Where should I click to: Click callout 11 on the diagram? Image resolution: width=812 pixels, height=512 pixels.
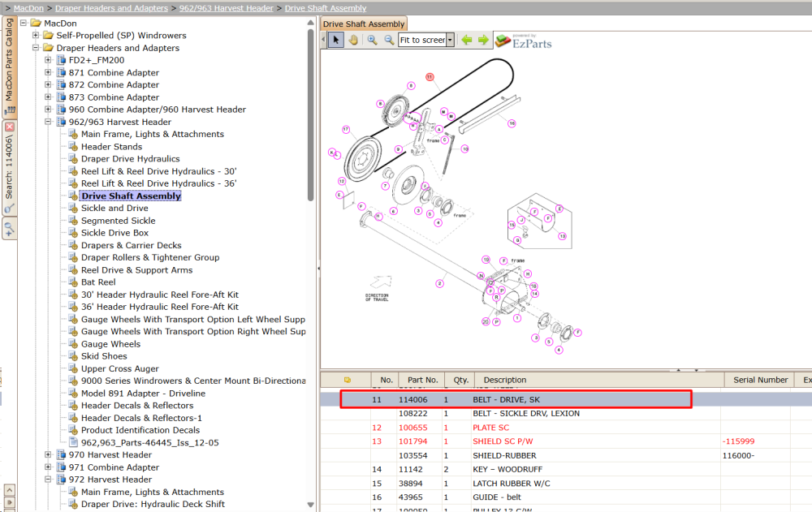click(x=430, y=77)
